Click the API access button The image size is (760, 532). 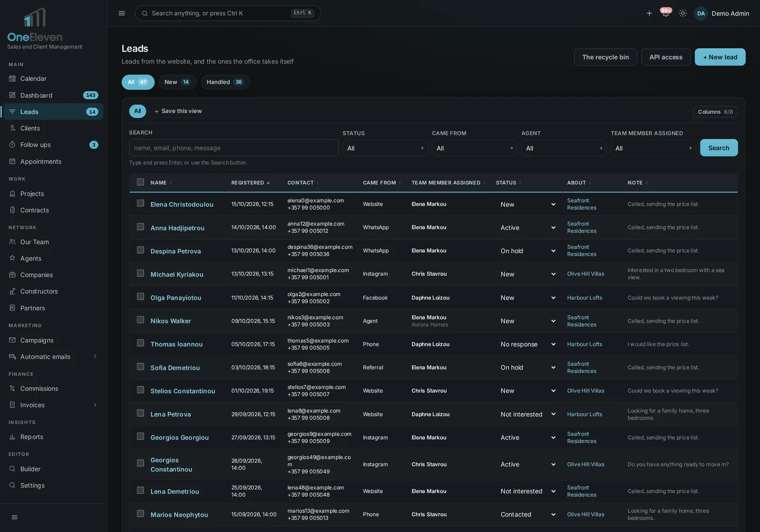pyautogui.click(x=666, y=57)
